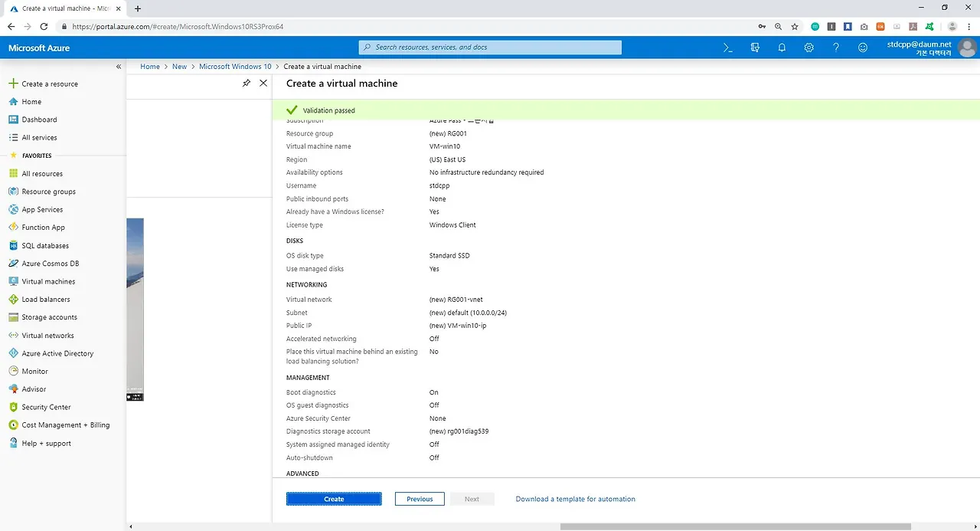This screenshot has height=531, width=980.
Task: Click the Resource groups cube icon
Action: point(13,192)
